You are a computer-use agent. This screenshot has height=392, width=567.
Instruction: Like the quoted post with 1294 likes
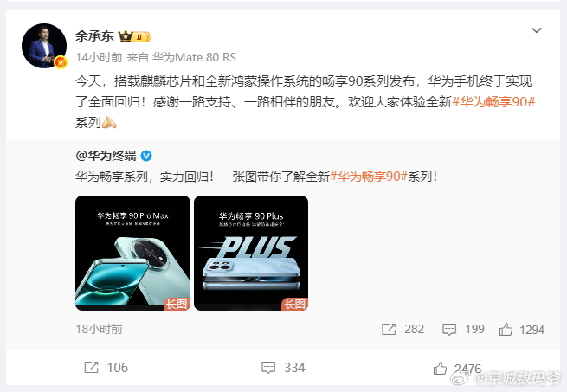[x=506, y=330]
